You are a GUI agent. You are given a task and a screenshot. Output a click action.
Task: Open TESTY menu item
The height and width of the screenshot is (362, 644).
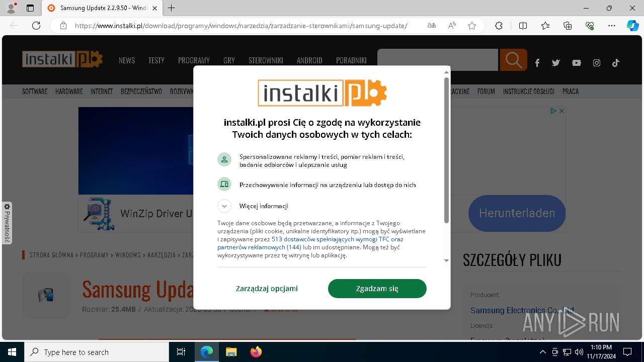point(156,60)
